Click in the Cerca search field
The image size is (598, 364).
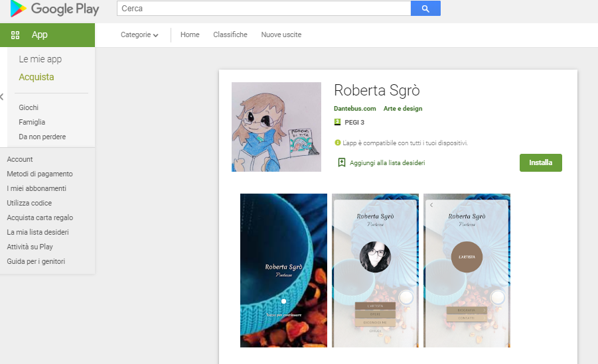point(263,9)
